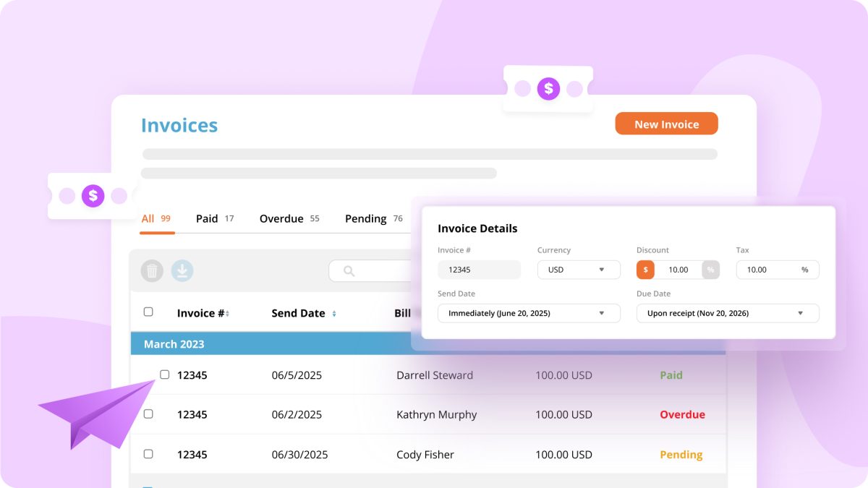The height and width of the screenshot is (488, 868).
Task: Click the Invoices page title
Action: (179, 125)
